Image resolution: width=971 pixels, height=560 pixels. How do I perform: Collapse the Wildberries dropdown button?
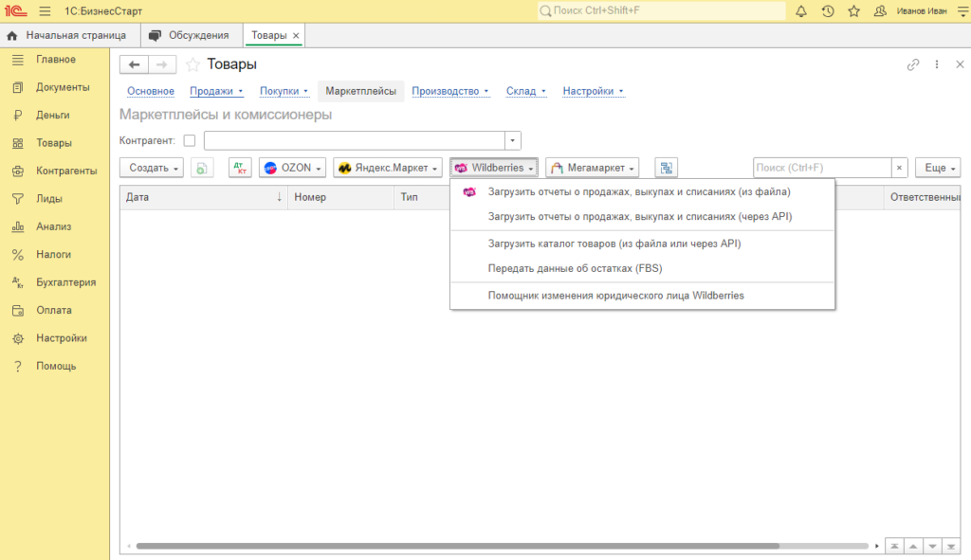tap(494, 168)
